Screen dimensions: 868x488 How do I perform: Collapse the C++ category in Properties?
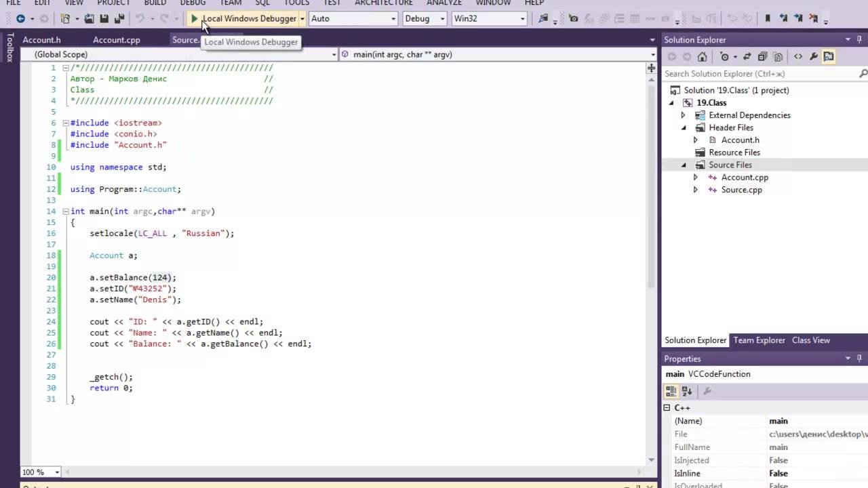[x=667, y=408]
